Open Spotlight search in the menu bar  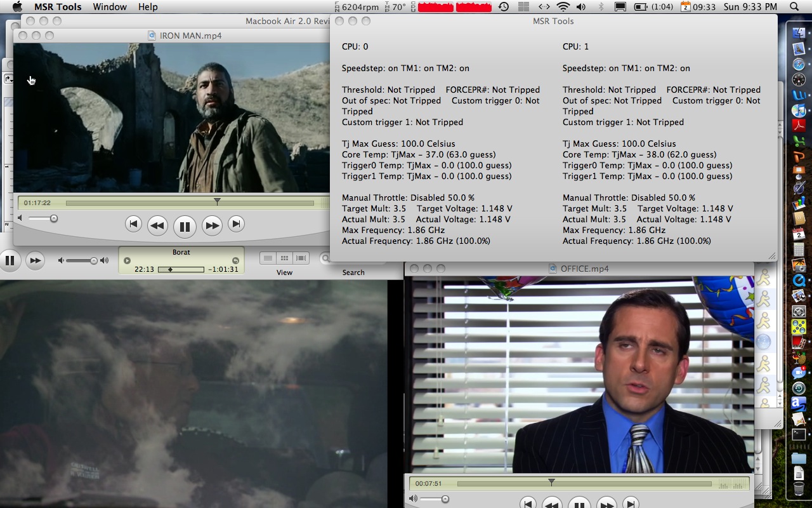pos(794,7)
